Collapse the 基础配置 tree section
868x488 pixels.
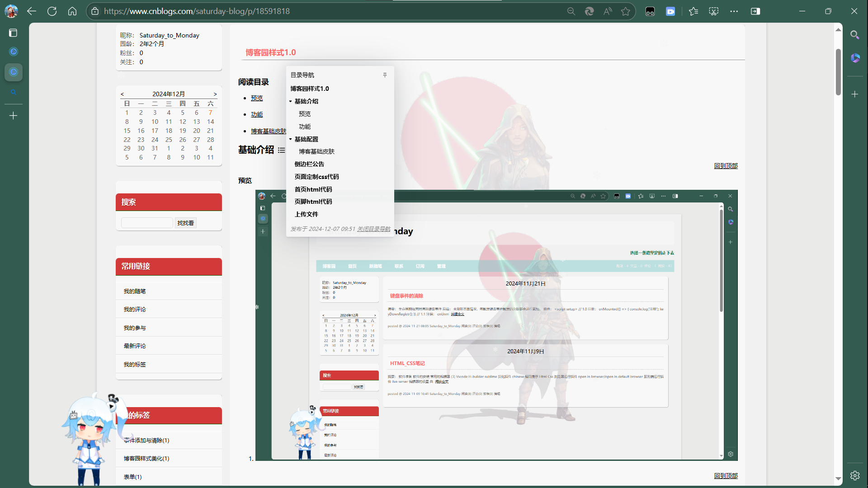(291, 139)
